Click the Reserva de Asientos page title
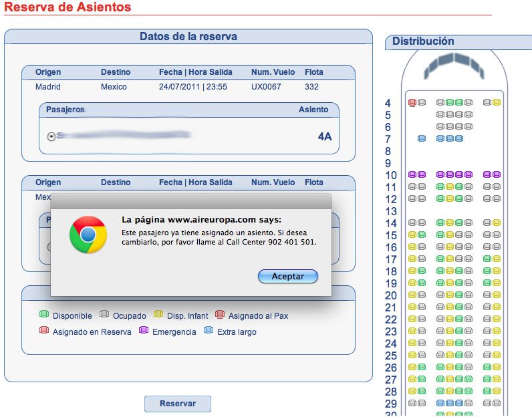The height and width of the screenshot is (417, 532). coord(68,7)
